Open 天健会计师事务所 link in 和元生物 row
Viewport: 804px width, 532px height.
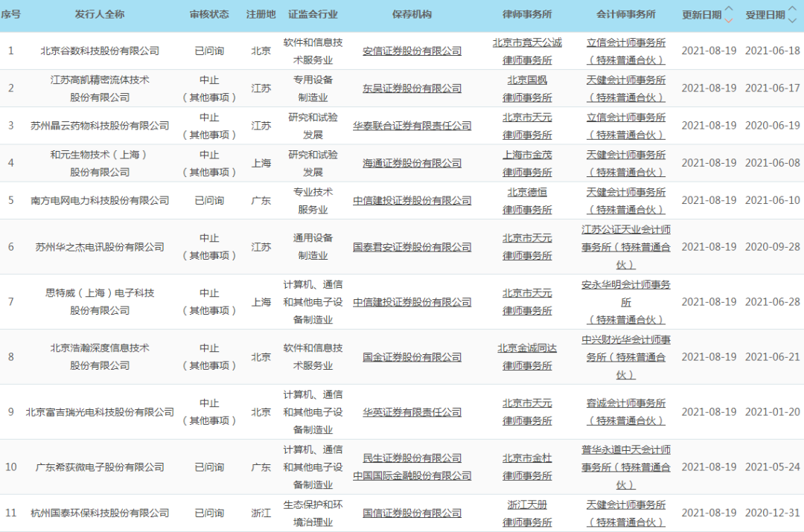pos(626,164)
